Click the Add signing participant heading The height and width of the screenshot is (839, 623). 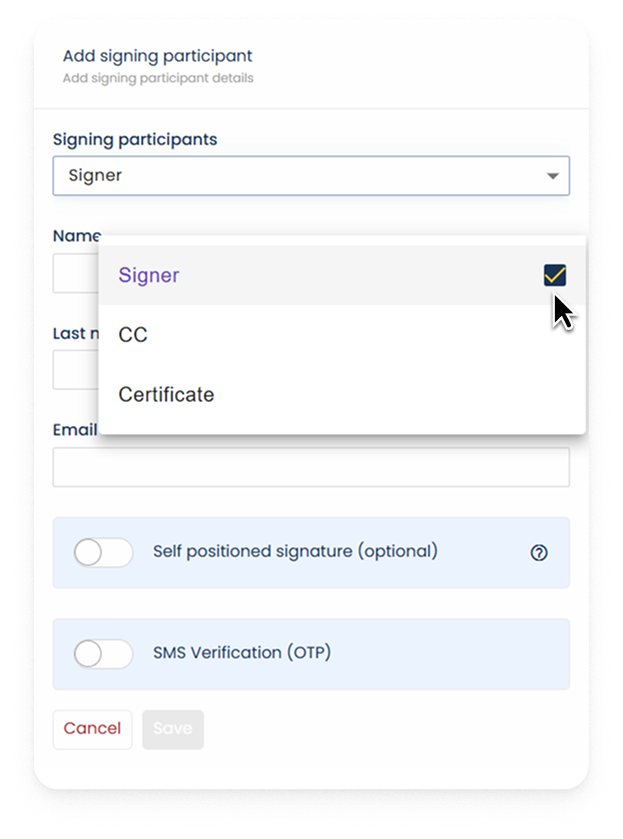coord(158,56)
